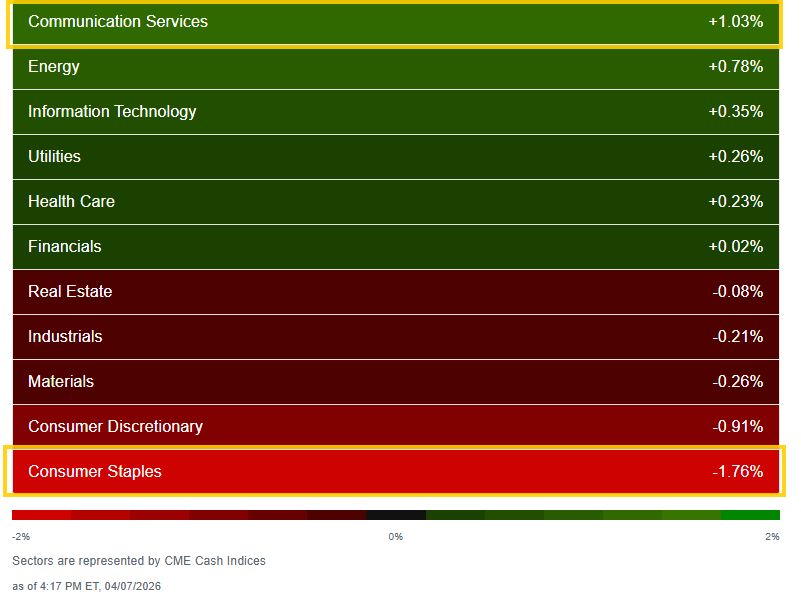Click the +1.03% value for Communication Services

pyautogui.click(x=738, y=21)
